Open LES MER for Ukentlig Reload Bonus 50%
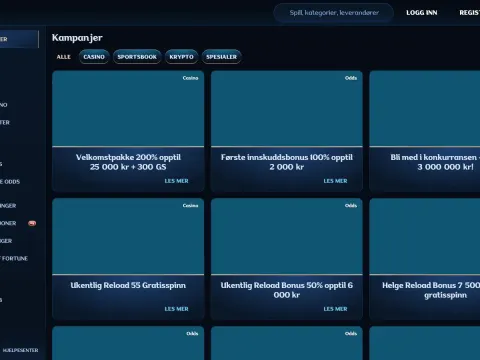This screenshot has height=360, width=480. [x=335, y=309]
